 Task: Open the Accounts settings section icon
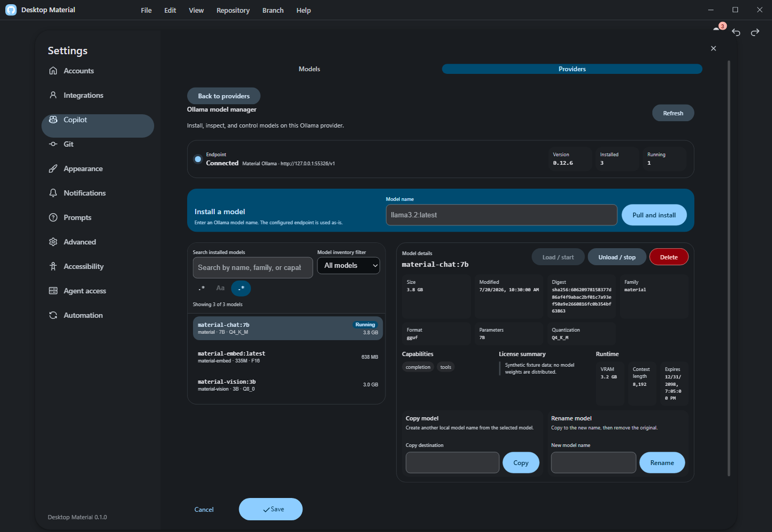pyautogui.click(x=53, y=71)
